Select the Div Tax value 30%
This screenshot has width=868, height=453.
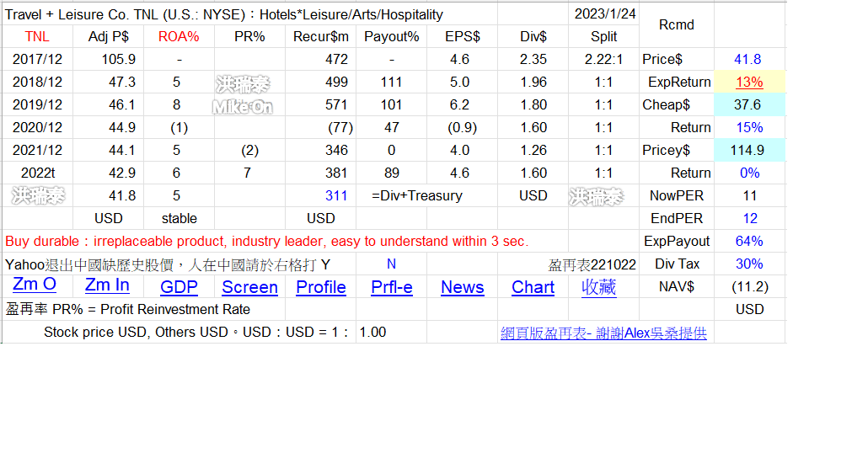tap(749, 264)
